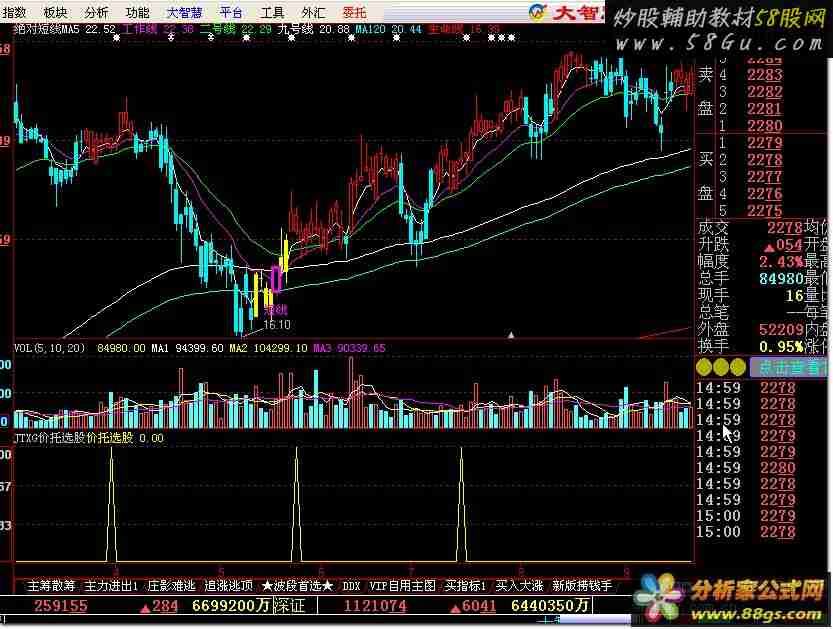This screenshot has height=629, width=833.
Task: Open the 分析 menu
Action: [97, 12]
